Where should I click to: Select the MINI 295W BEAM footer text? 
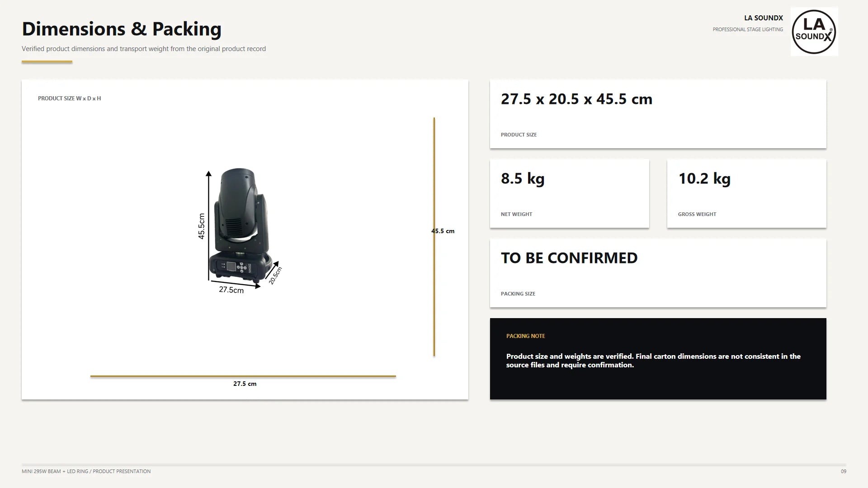[86, 471]
